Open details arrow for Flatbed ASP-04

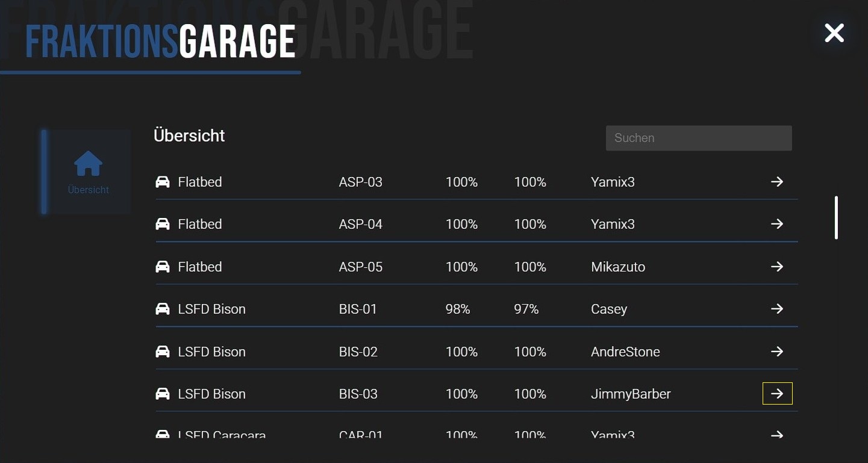tap(777, 224)
